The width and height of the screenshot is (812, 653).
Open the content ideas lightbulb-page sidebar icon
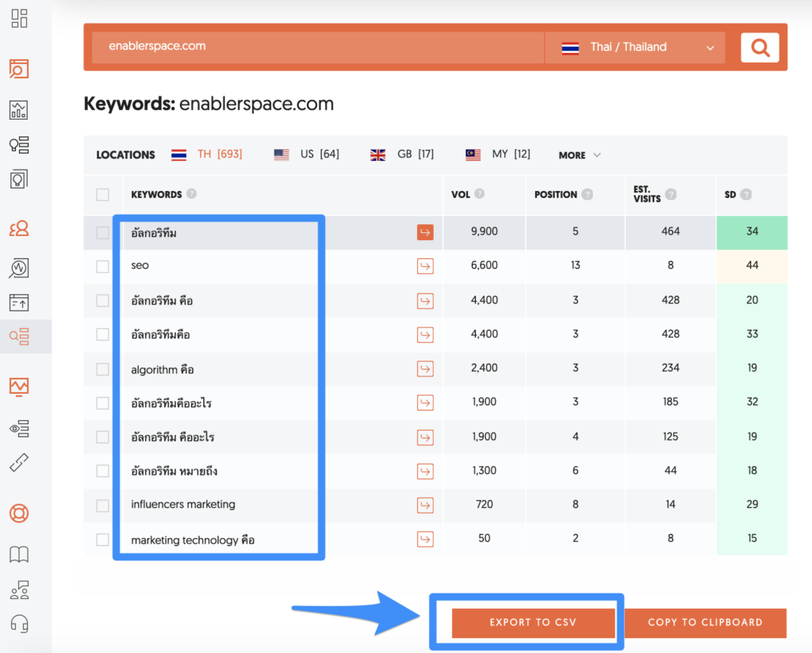point(19,180)
